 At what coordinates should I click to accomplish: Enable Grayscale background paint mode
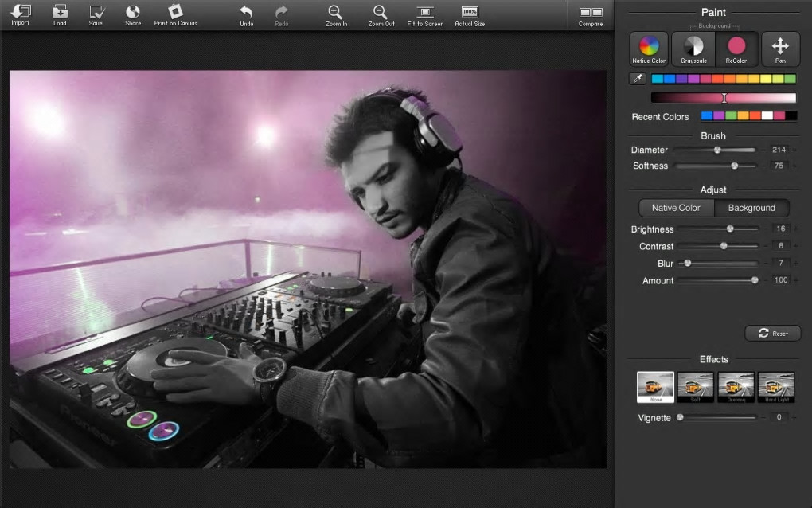coord(693,48)
